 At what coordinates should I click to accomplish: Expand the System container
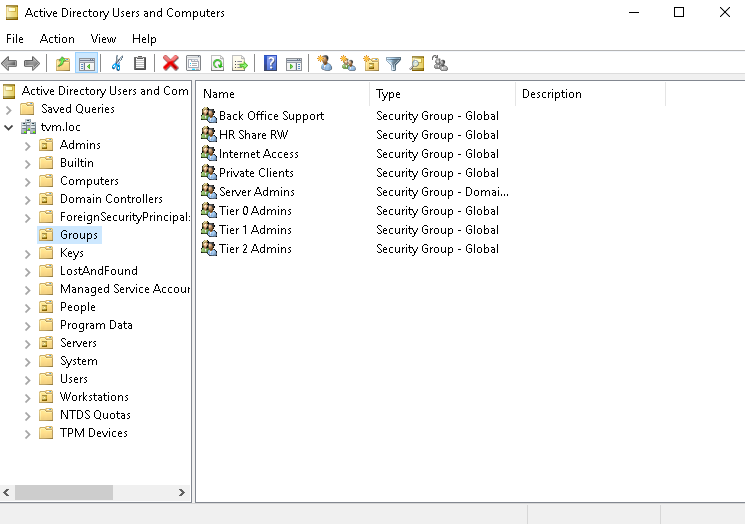pyautogui.click(x=28, y=362)
